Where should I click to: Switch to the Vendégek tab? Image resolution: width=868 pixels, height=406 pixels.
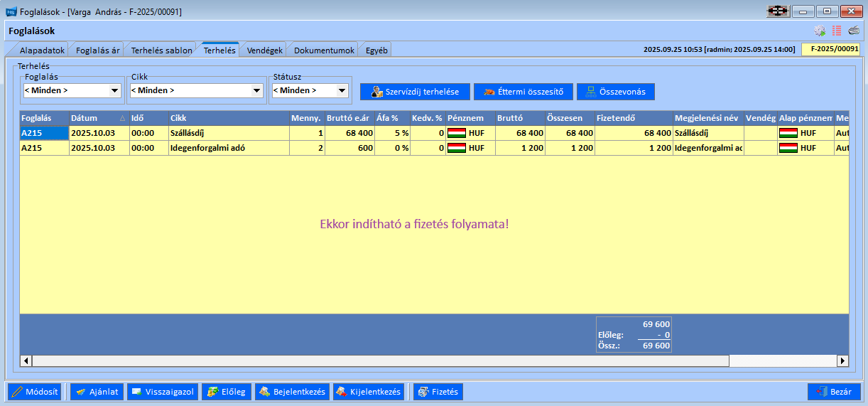(264, 50)
